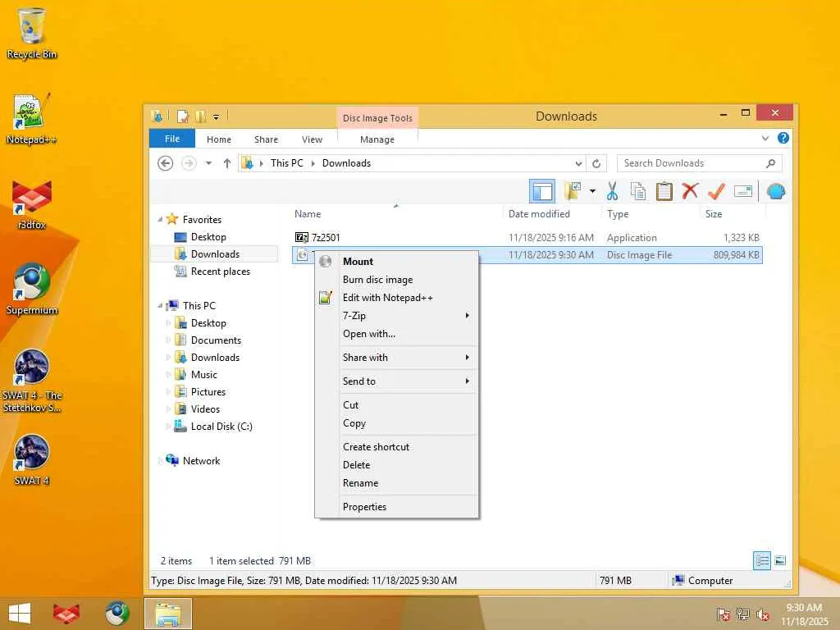Screen dimensions: 840x630
Task: Go up one level with Up arrow
Action: 227,163
